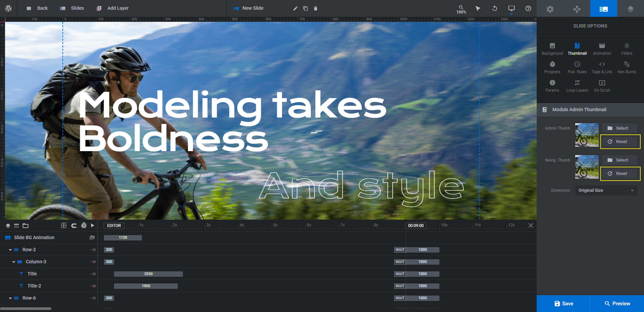This screenshot has width=644, height=312.
Task: Select the Title layer in timeline
Action: click(49, 274)
